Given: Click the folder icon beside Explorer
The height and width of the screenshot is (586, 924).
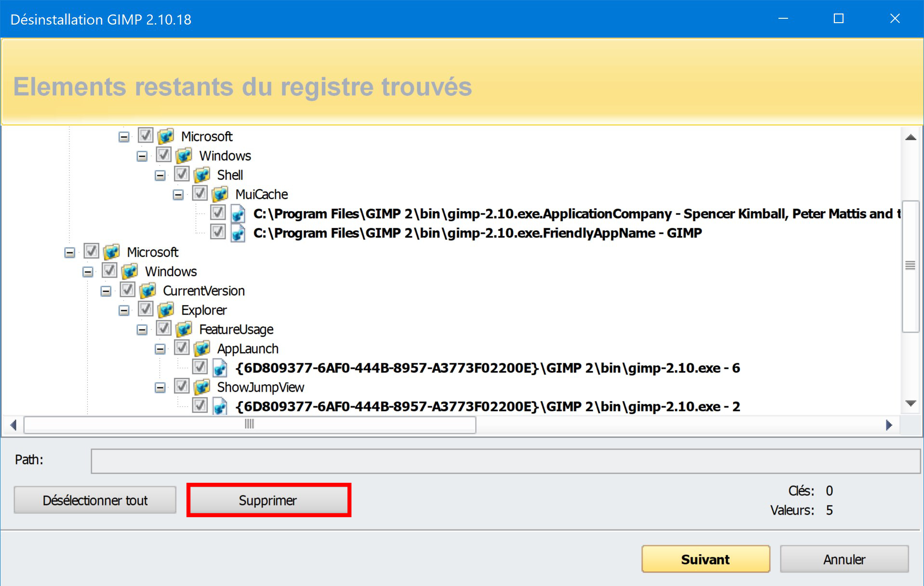Looking at the screenshot, I should [166, 310].
